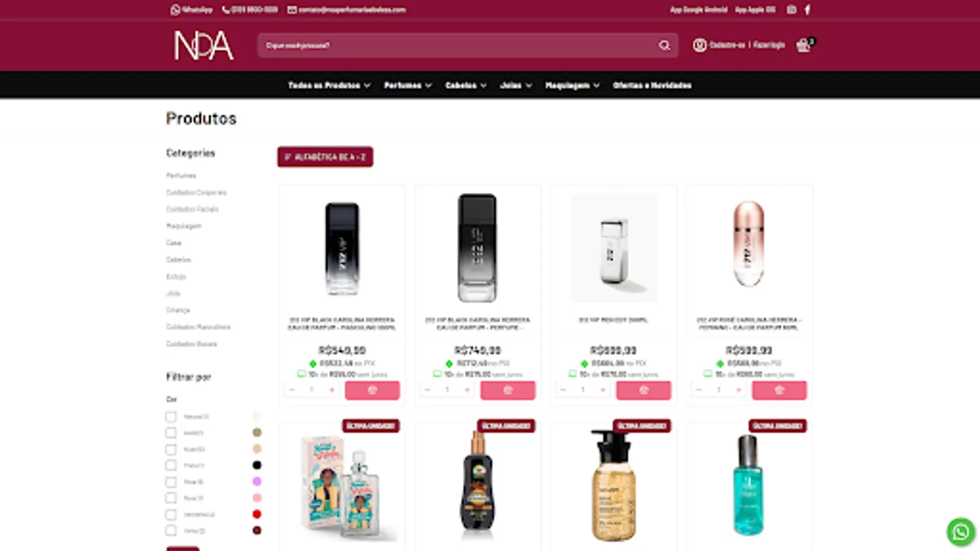Viewport: 980px width, 551px height.
Task: Check the first color filter checkbox
Action: click(x=171, y=417)
